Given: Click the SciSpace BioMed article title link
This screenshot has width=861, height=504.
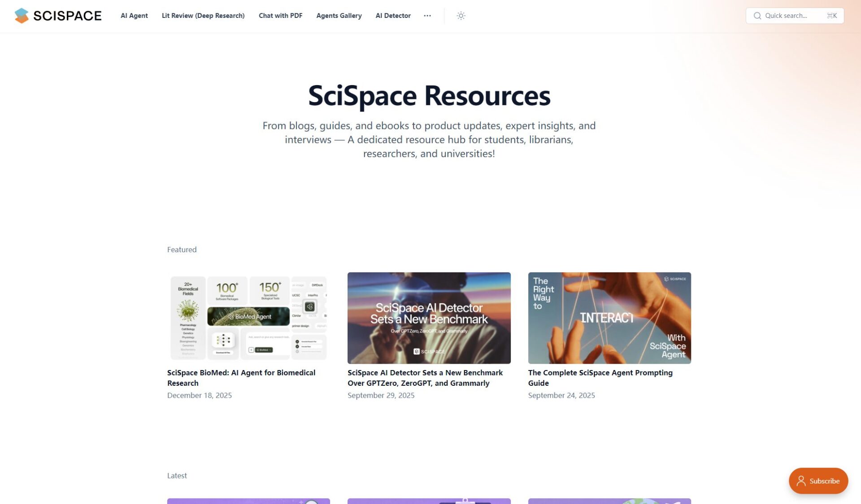Looking at the screenshot, I should [x=241, y=378].
